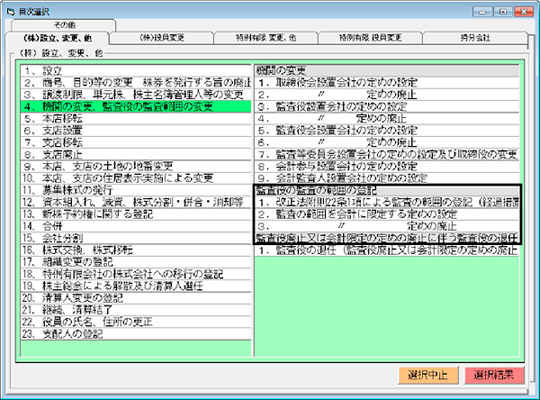Select highlighted 4、機関の変更 row
This screenshot has height=400, width=540.
[x=136, y=106]
